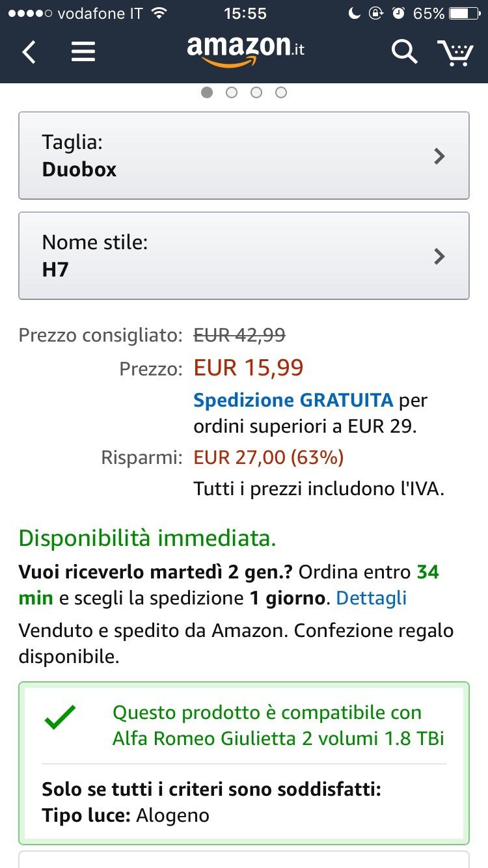Viewport: 488px width, 868px height.
Task: Expand the Taglia Duobox selector
Action: (243, 156)
